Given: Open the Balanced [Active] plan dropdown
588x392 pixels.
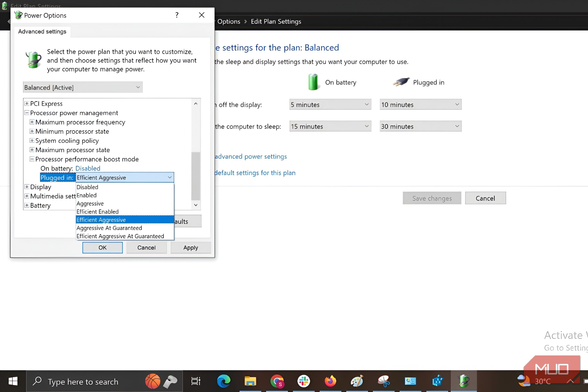Looking at the screenshot, I should tap(83, 87).
